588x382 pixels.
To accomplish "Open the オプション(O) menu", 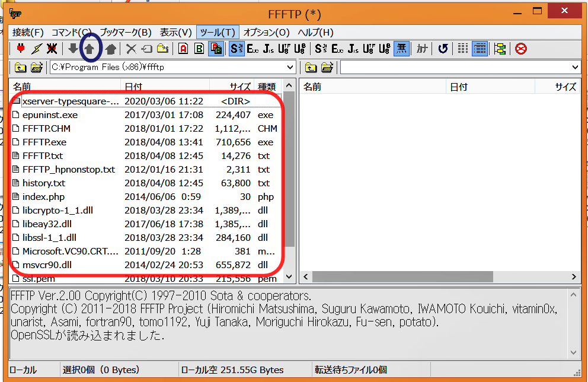I will click(266, 33).
